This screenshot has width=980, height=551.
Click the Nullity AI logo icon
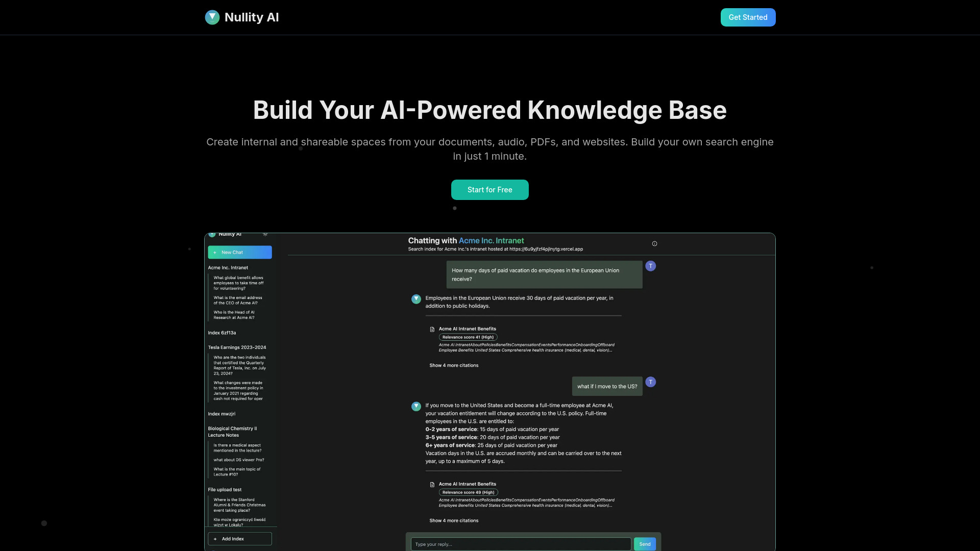(x=212, y=17)
